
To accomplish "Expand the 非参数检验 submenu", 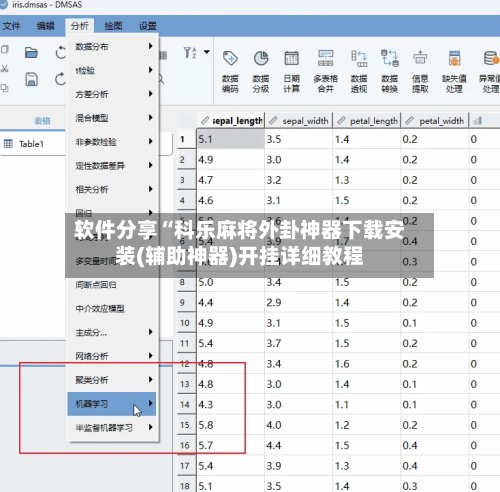I will click(x=151, y=141).
